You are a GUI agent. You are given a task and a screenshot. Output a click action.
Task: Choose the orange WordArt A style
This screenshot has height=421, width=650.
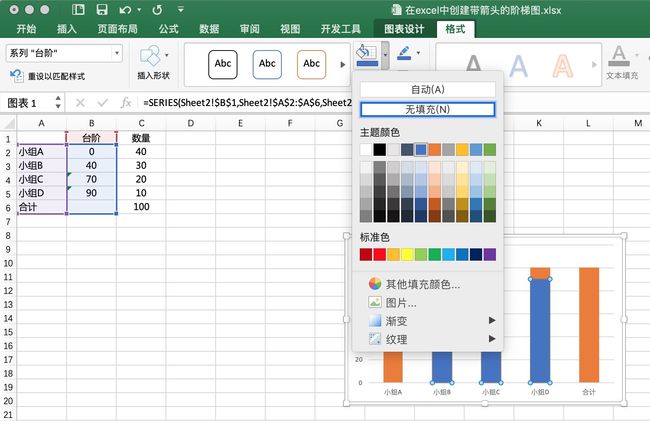point(563,65)
